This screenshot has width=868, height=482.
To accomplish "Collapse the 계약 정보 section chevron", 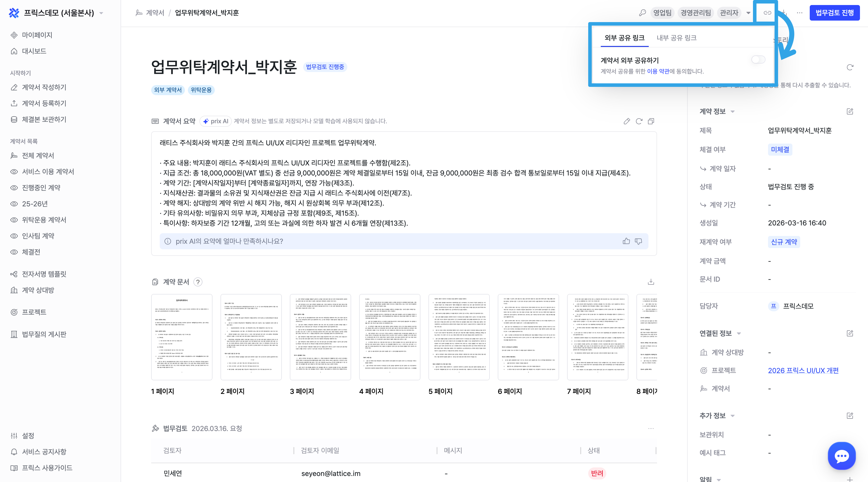I will (733, 111).
